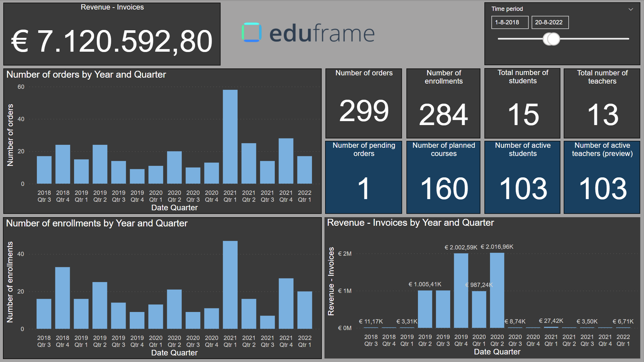Click the € 11,17K data label
Image resolution: width=644 pixels, height=362 pixels.
click(371, 322)
